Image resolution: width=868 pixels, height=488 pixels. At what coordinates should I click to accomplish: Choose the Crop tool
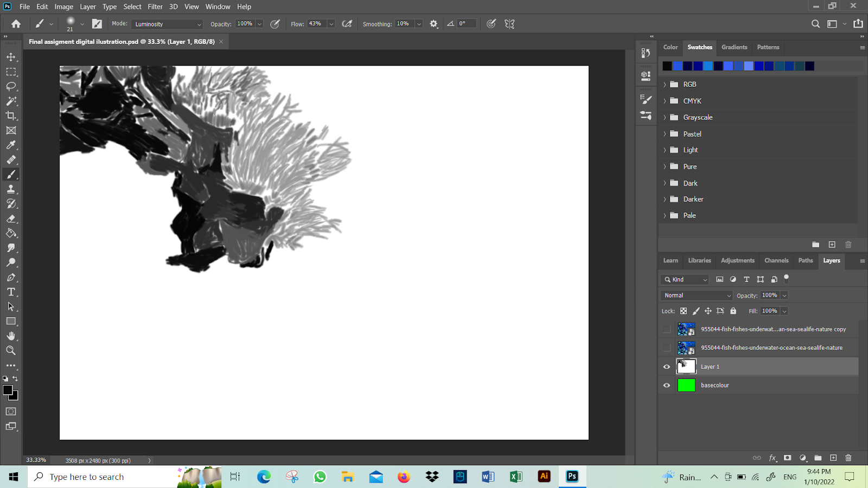tap(11, 115)
